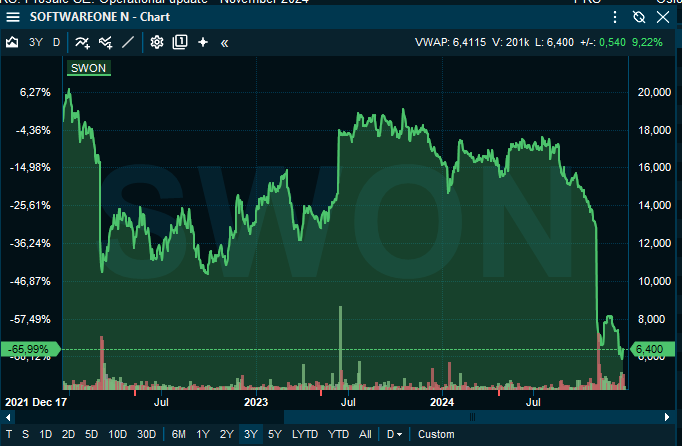Collapse the toolbar with double chevron
The width and height of the screenshot is (682, 446).
click(x=225, y=42)
